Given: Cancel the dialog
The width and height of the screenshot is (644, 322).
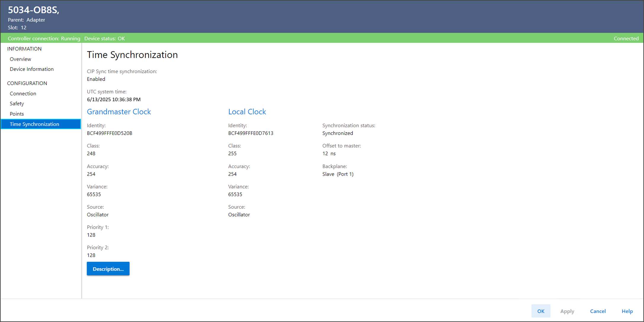Looking at the screenshot, I should [x=598, y=311].
